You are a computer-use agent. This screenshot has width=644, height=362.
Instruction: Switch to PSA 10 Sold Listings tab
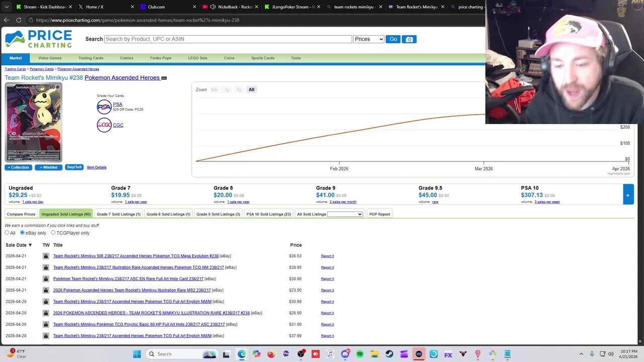268,214
